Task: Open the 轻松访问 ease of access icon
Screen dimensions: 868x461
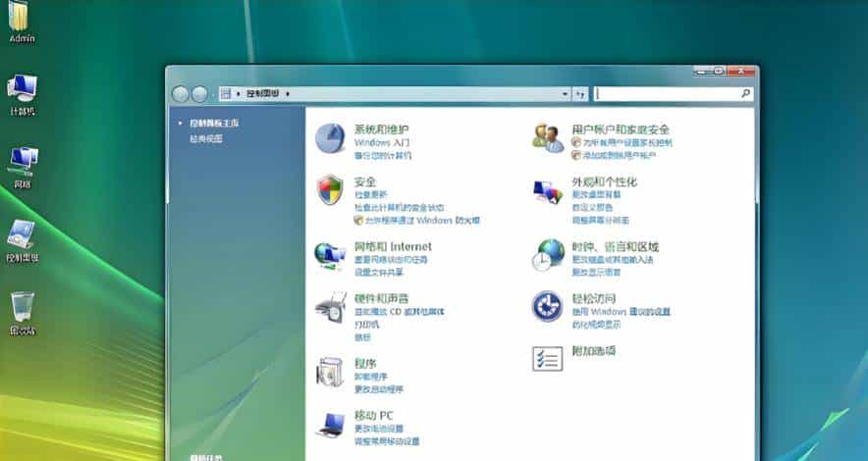Action: [x=548, y=306]
